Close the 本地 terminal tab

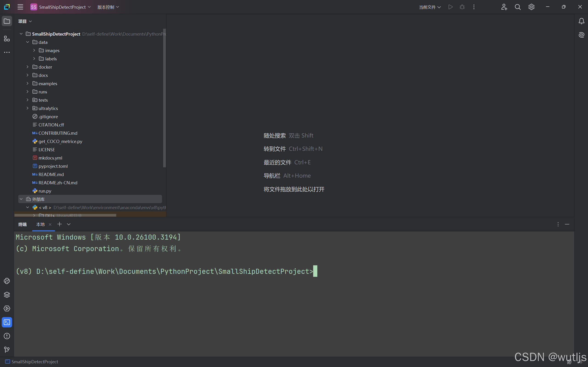pyautogui.click(x=50, y=224)
